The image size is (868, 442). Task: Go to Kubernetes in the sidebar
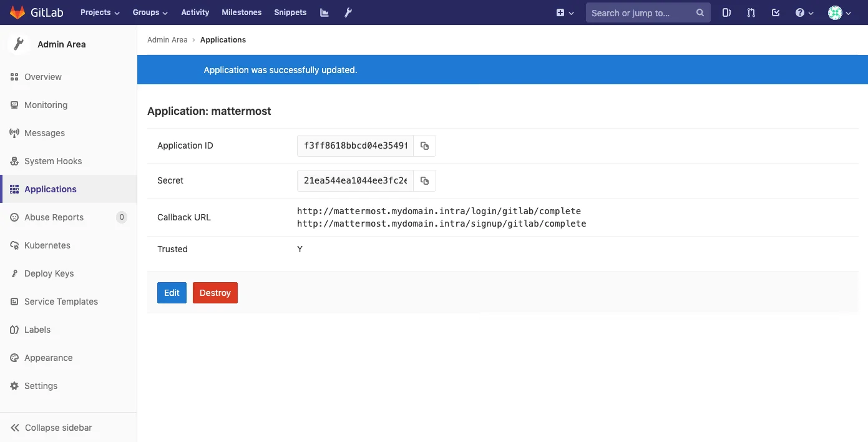(x=47, y=245)
